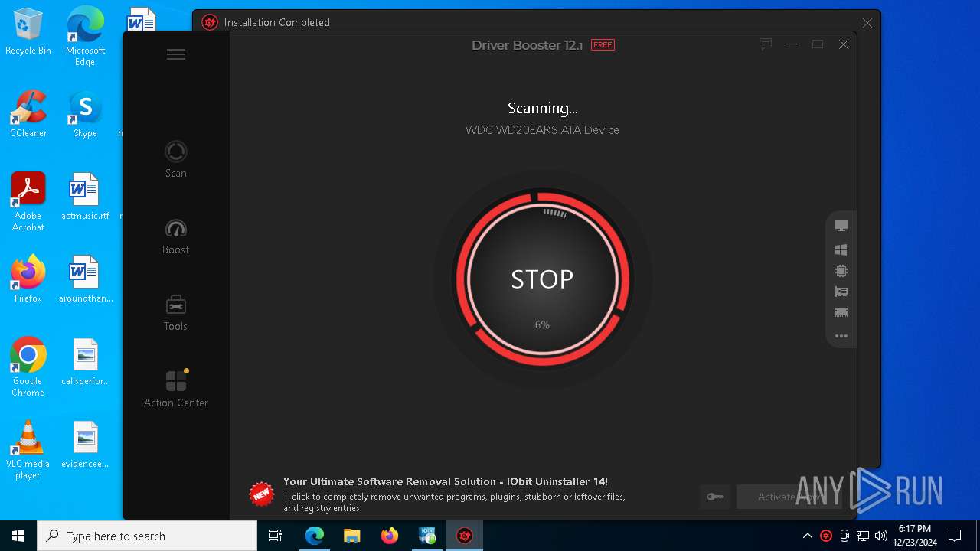Open the Tools section in the sidebar

click(176, 313)
